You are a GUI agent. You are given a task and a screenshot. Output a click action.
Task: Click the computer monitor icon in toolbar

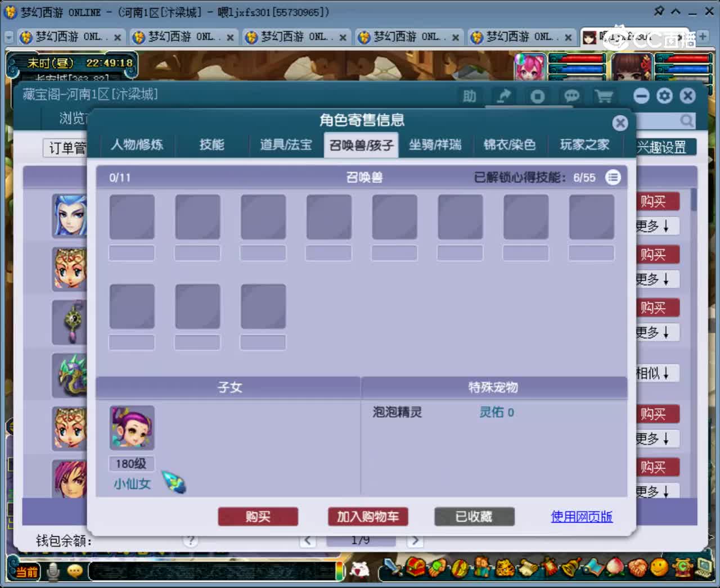click(x=703, y=567)
